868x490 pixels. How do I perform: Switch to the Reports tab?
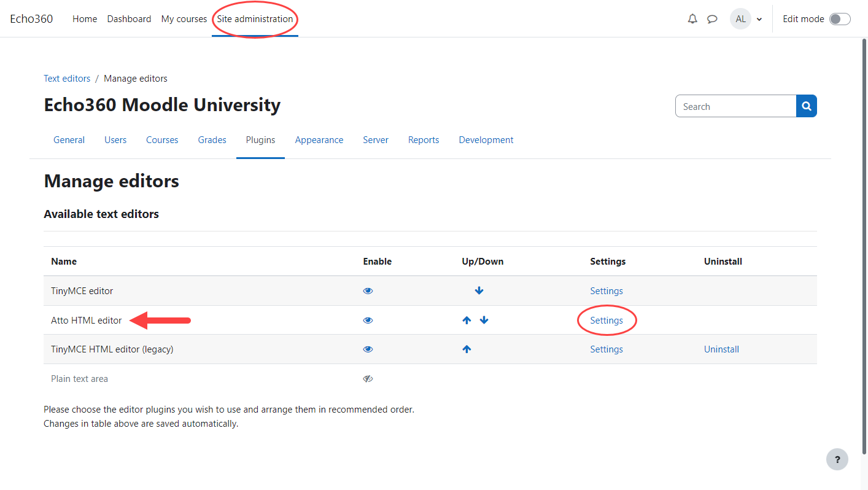click(424, 140)
